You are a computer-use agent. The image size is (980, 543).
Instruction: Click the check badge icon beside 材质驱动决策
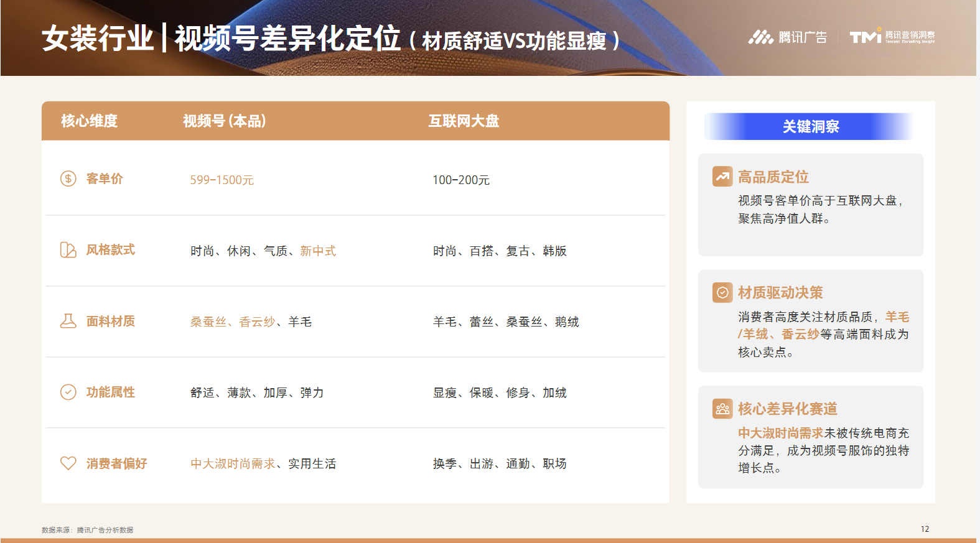point(722,292)
